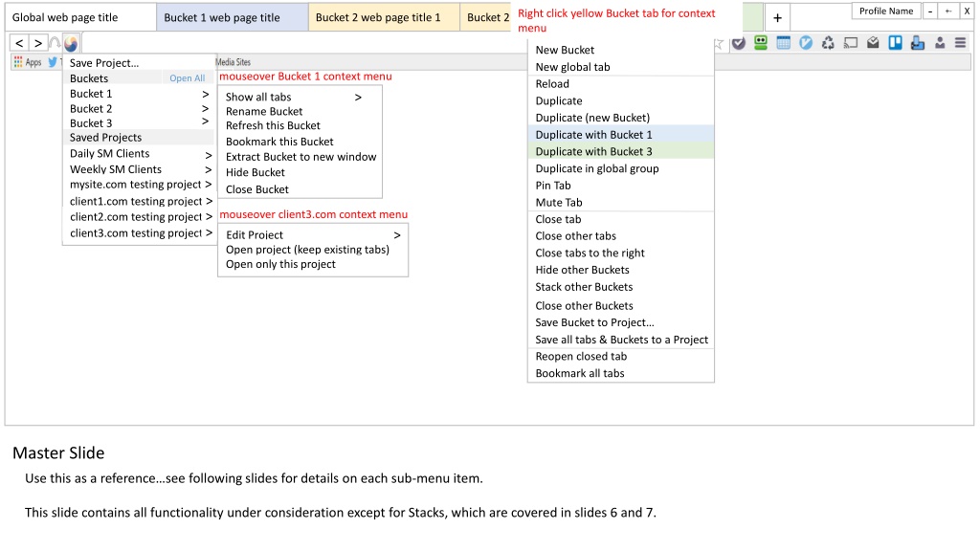The width and height of the screenshot is (980, 551).
Task: Click the green RoboForm extension icon
Action: (761, 42)
